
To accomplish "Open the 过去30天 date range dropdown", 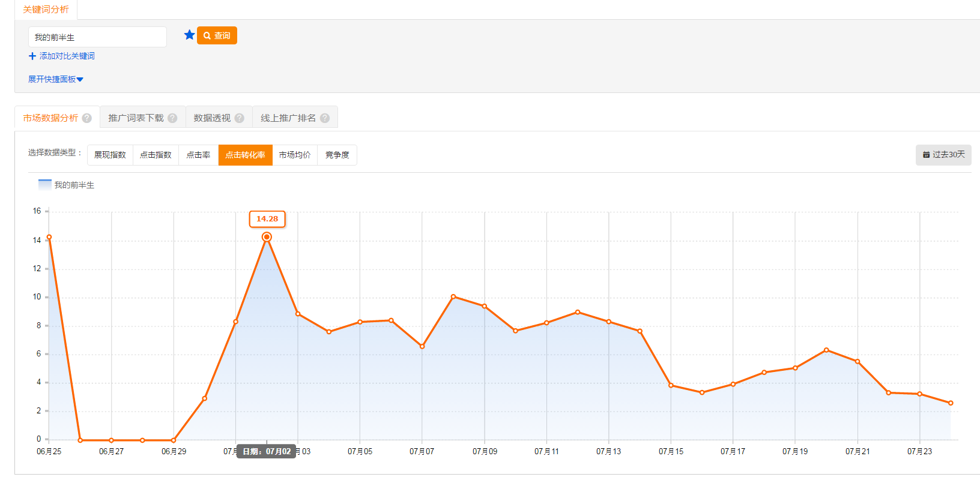I will click(943, 155).
